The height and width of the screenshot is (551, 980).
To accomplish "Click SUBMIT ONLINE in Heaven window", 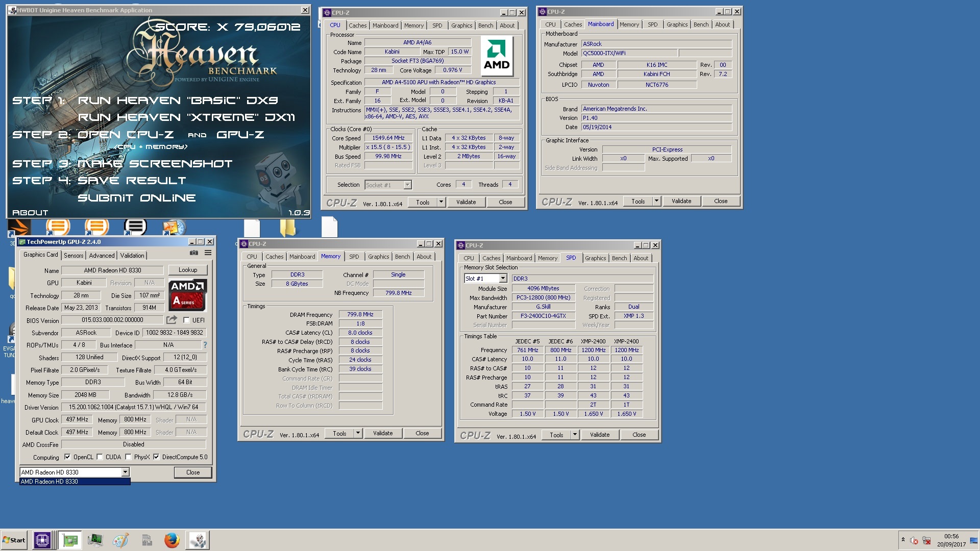I will point(137,198).
